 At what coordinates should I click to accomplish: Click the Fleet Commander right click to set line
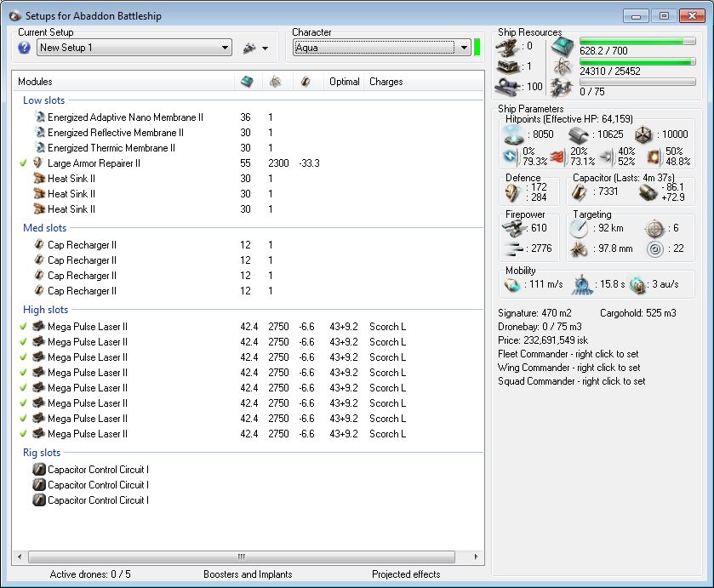tap(568, 354)
